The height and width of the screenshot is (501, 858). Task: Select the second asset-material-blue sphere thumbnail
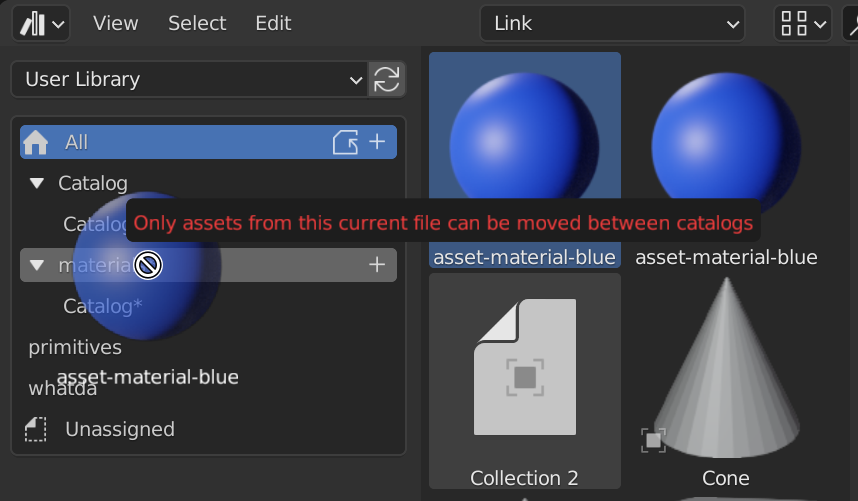(x=726, y=150)
